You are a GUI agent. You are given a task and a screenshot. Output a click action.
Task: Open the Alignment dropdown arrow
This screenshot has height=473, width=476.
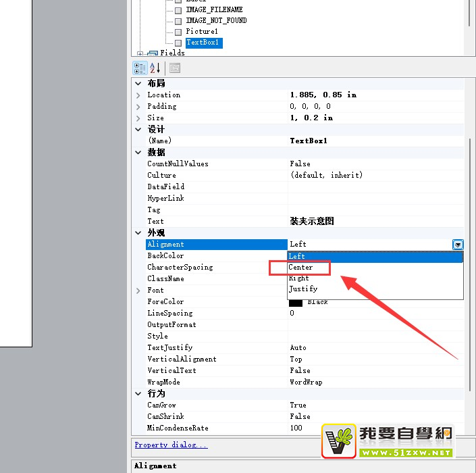point(458,245)
